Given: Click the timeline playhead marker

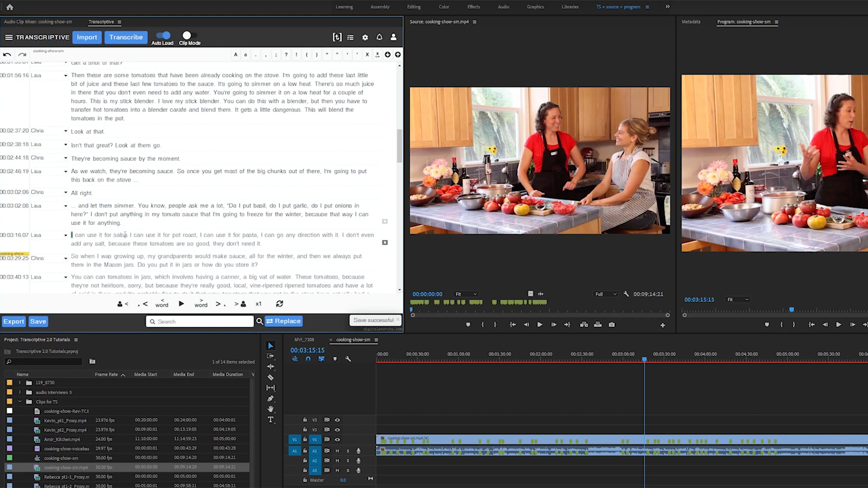Looking at the screenshot, I should (x=644, y=359).
